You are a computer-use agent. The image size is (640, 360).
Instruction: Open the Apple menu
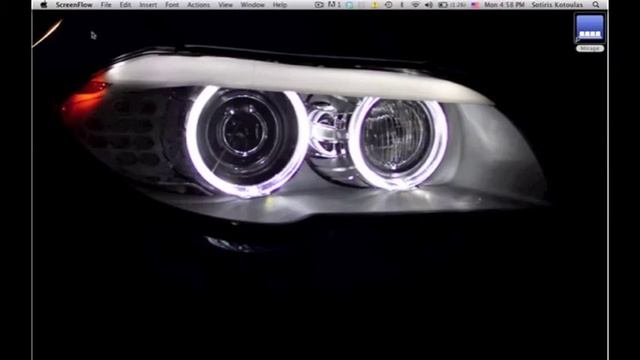point(44,5)
